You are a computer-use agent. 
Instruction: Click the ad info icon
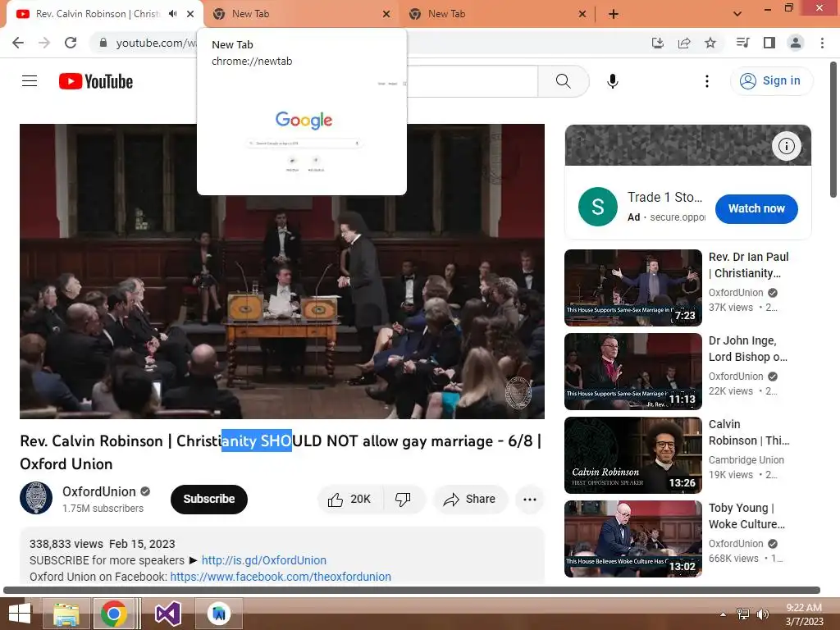(786, 146)
